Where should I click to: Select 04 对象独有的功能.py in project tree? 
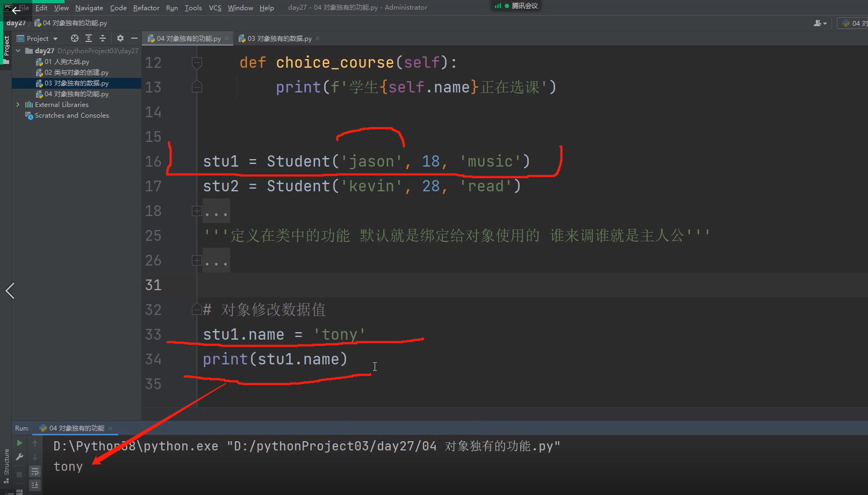click(x=72, y=94)
